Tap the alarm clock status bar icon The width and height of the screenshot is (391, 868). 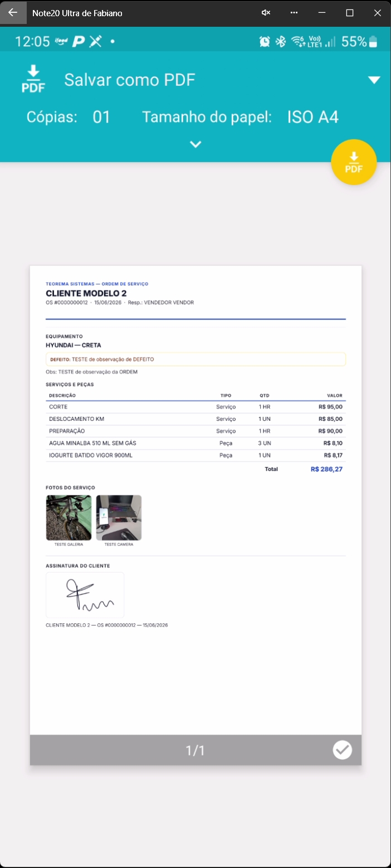tap(265, 41)
